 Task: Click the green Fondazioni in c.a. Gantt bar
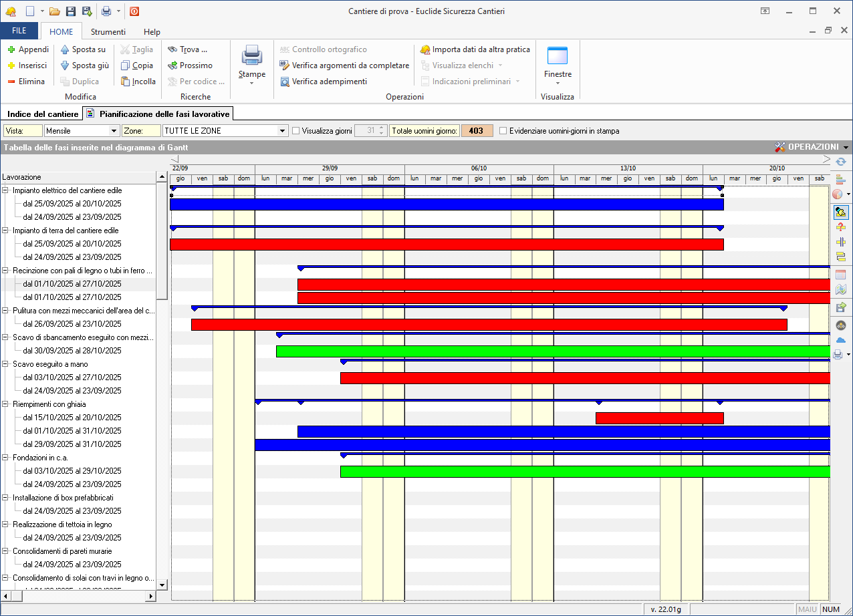[585, 472]
